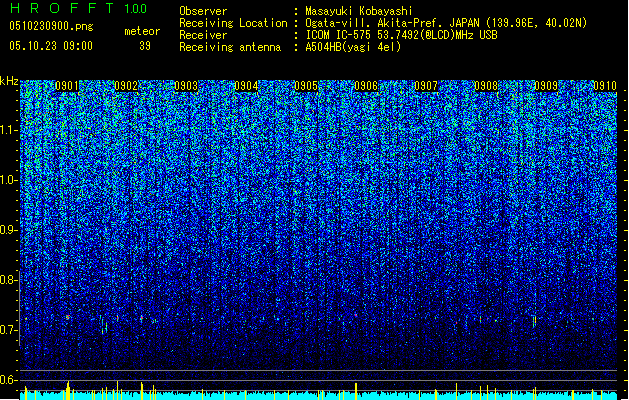This screenshot has width=629, height=400.
Task: Click the 0907 time marker
Action: (426, 86)
